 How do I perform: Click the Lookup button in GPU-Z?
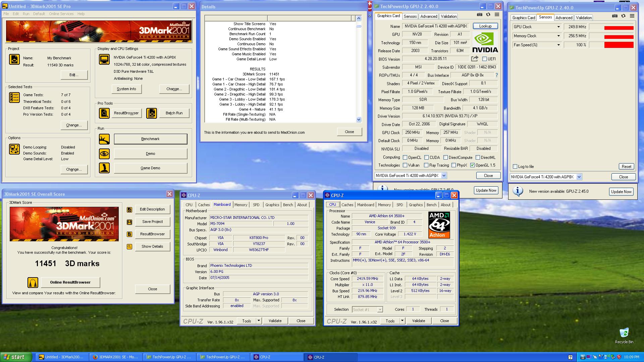point(485,26)
